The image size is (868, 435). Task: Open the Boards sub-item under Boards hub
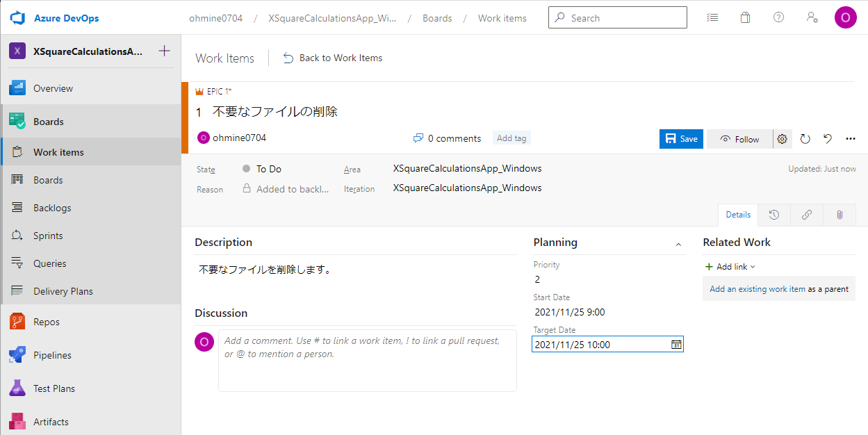coord(90,180)
